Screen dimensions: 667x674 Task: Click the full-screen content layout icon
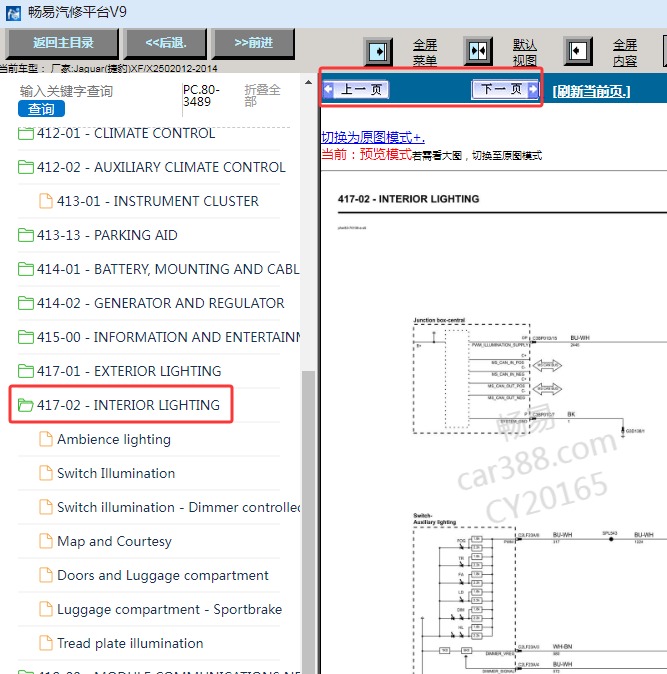(578, 52)
